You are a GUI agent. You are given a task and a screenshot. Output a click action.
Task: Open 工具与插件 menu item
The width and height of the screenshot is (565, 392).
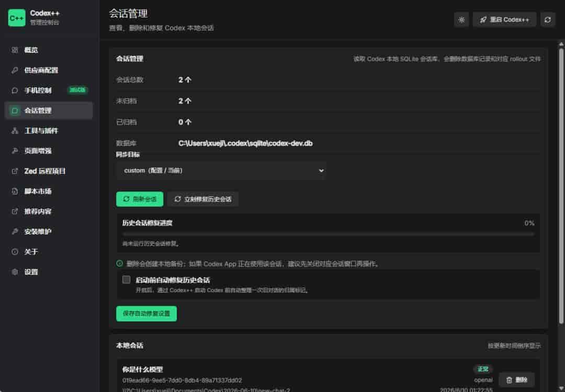[x=49, y=130]
